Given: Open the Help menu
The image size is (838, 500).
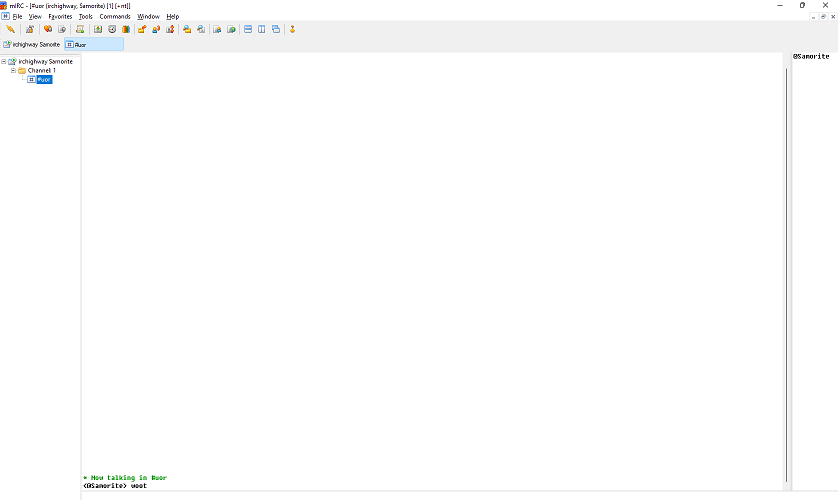Looking at the screenshot, I should (172, 17).
